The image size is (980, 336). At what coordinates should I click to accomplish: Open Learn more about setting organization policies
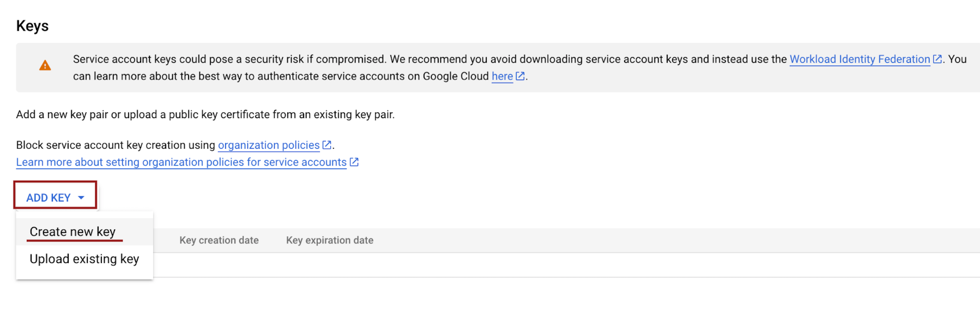tap(181, 162)
